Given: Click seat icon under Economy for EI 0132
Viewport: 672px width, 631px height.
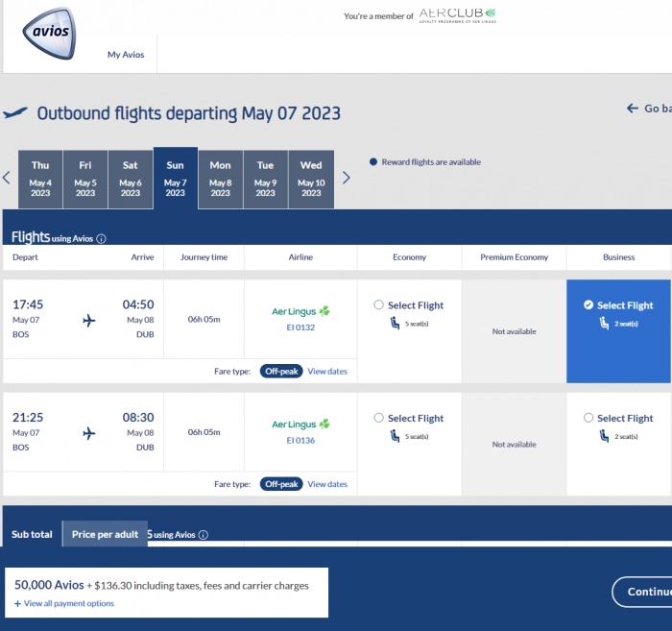Looking at the screenshot, I should tap(395, 323).
